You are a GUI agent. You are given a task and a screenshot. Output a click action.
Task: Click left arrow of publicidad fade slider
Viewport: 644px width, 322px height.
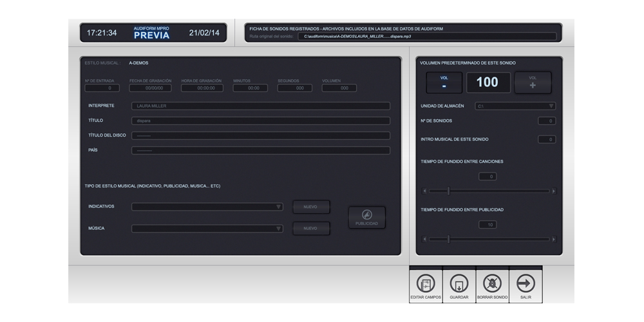coord(424,239)
